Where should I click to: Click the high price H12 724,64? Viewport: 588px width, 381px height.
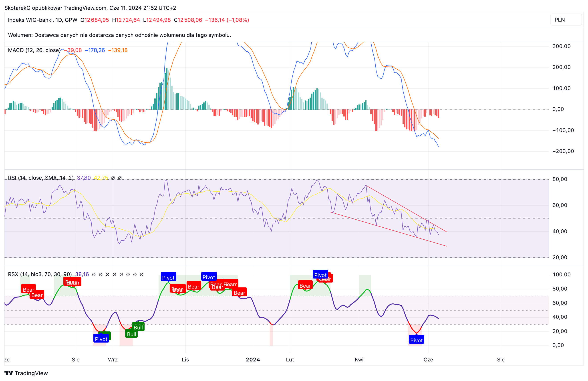point(126,20)
